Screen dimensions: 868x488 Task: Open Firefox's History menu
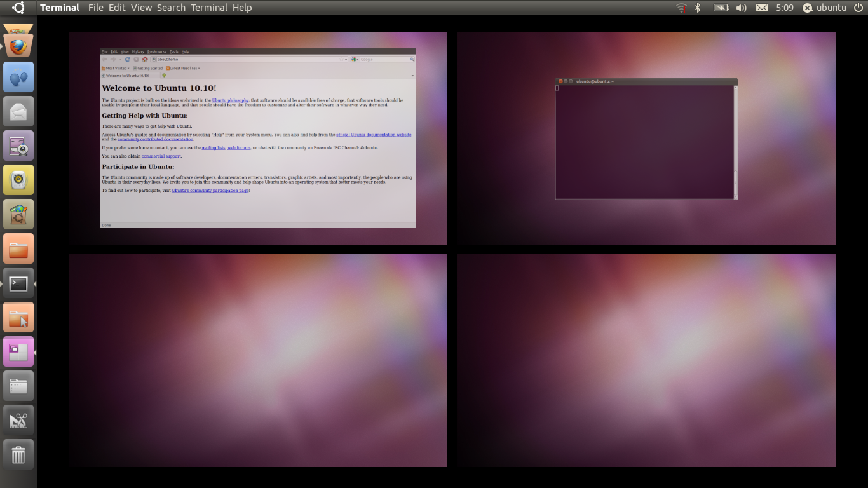pyautogui.click(x=138, y=51)
